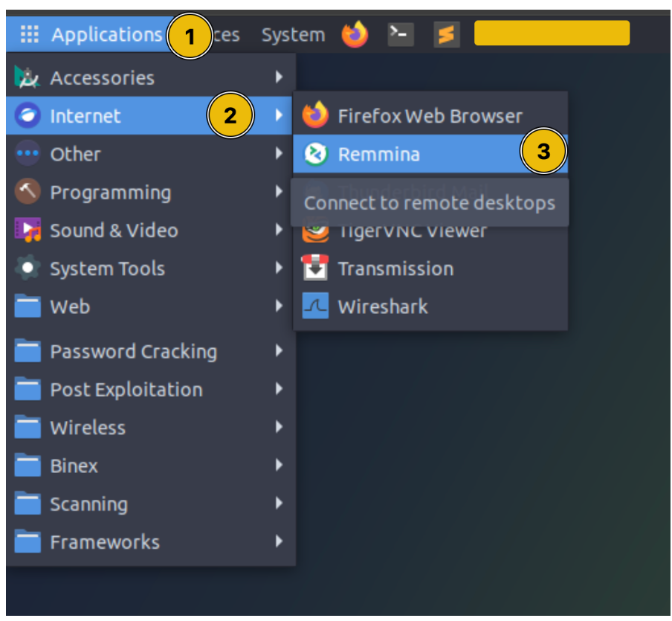Open the Programming menu category
This screenshot has width=672, height=621.
click(151, 192)
